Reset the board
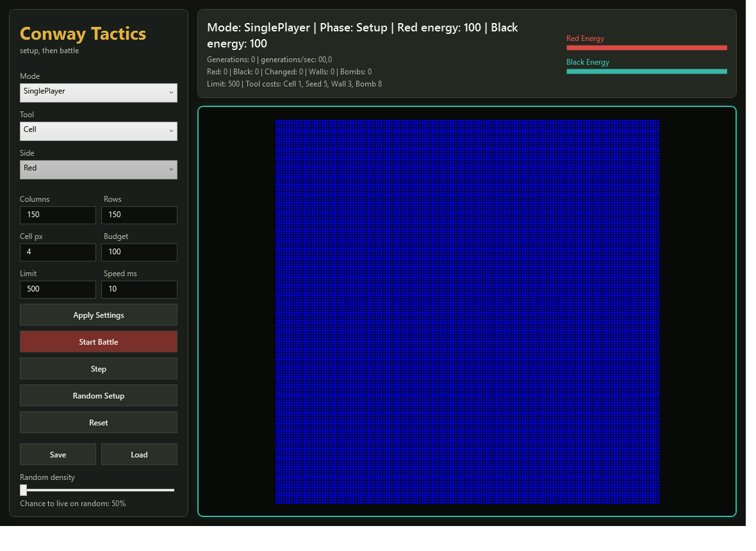756x551 pixels. 99,423
